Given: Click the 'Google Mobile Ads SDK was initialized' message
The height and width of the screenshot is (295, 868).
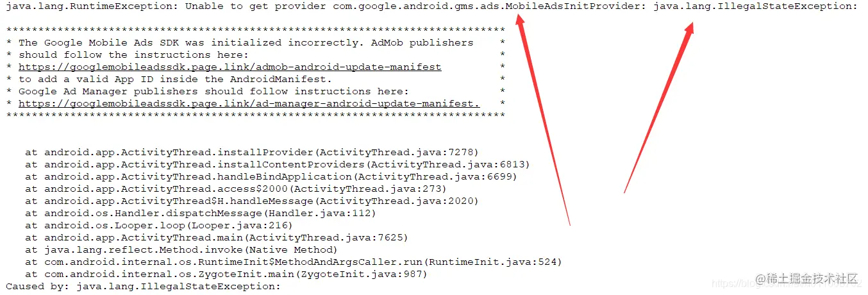Looking at the screenshot, I should pyautogui.click(x=246, y=42).
